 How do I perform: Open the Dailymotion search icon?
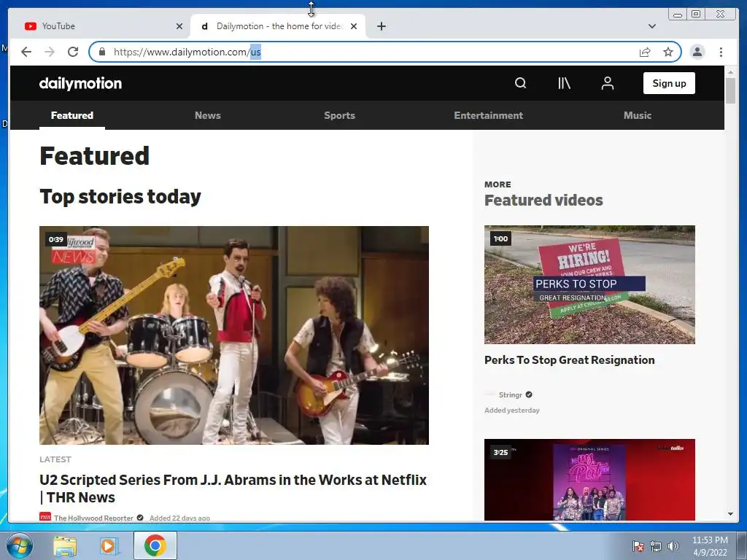tap(520, 83)
